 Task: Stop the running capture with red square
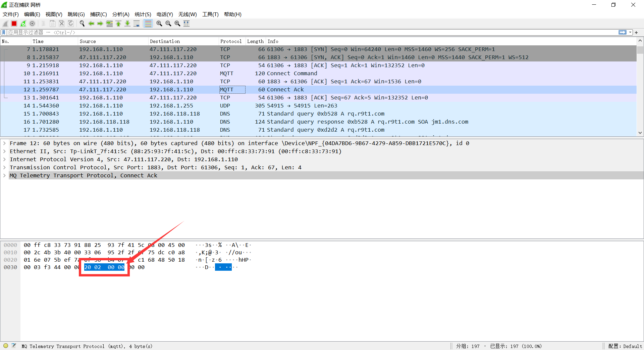point(14,24)
